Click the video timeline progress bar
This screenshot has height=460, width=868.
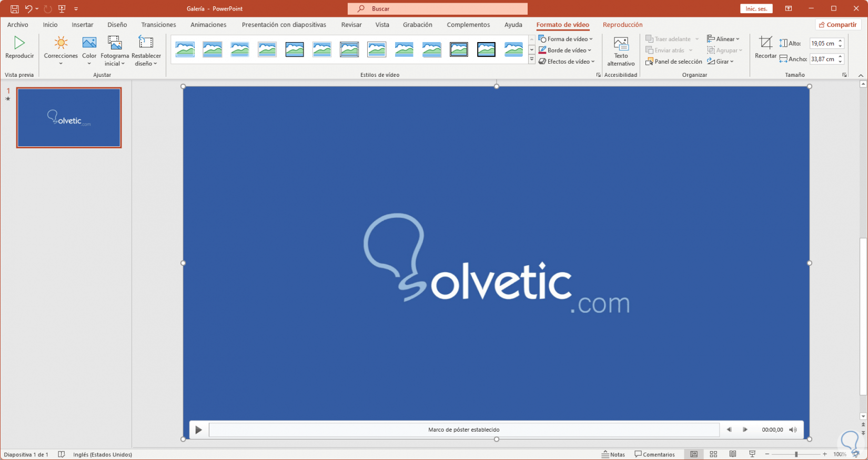tap(464, 430)
